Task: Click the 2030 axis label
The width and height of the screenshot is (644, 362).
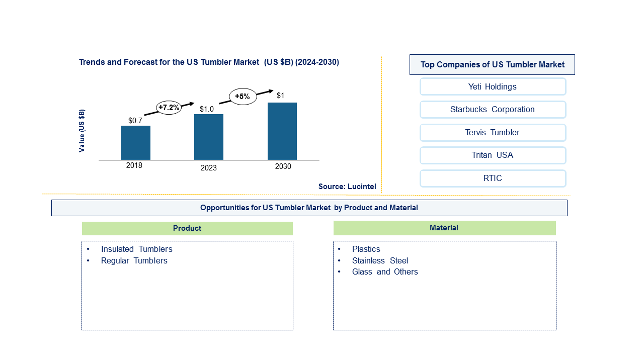Action: point(283,166)
